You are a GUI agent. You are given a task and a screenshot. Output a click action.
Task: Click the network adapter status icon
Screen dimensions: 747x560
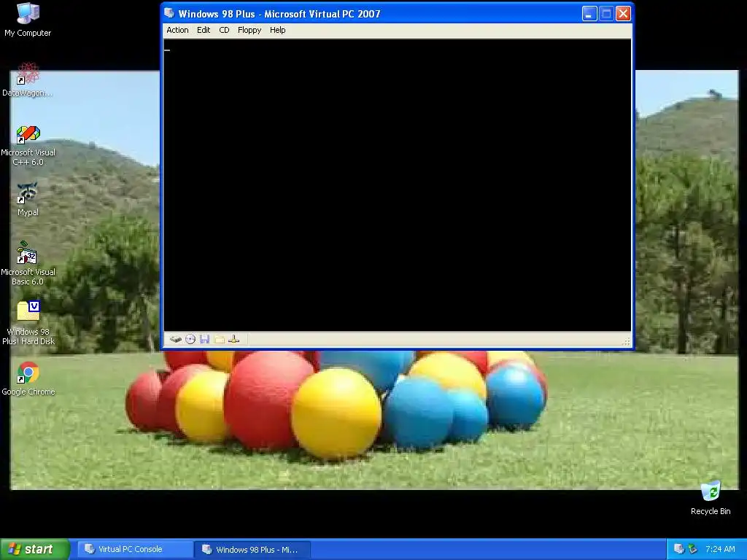pyautogui.click(x=233, y=339)
